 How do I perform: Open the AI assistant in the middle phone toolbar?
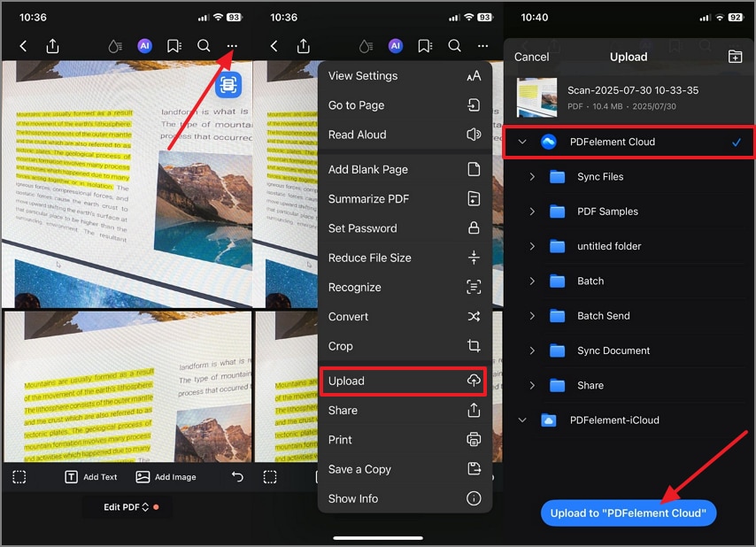396,46
